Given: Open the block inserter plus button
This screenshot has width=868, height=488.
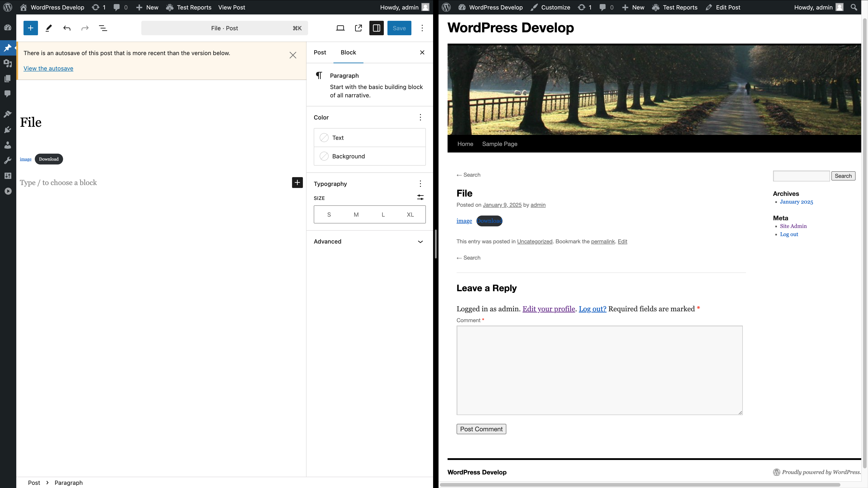Looking at the screenshot, I should (30, 28).
